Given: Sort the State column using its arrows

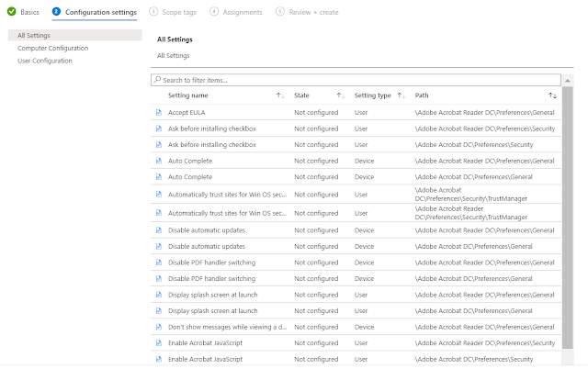Looking at the screenshot, I should [x=340, y=95].
